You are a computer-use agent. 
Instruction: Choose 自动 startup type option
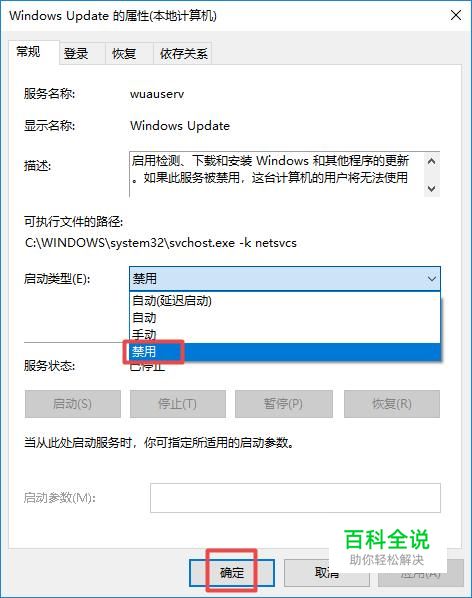[x=285, y=317]
